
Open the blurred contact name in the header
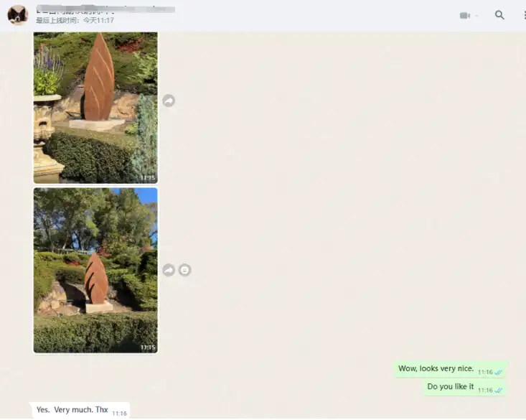pyautogui.click(x=105, y=9)
